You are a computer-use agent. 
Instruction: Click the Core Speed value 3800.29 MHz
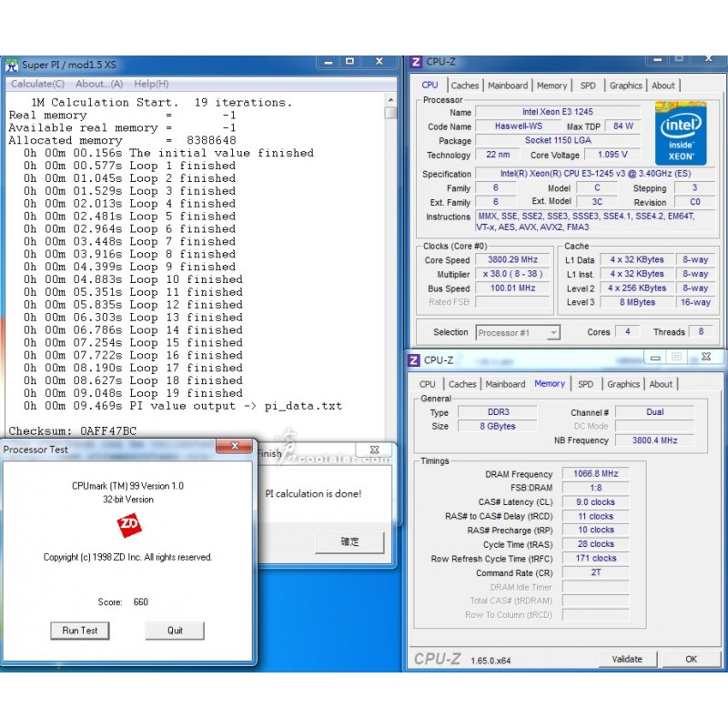512,259
